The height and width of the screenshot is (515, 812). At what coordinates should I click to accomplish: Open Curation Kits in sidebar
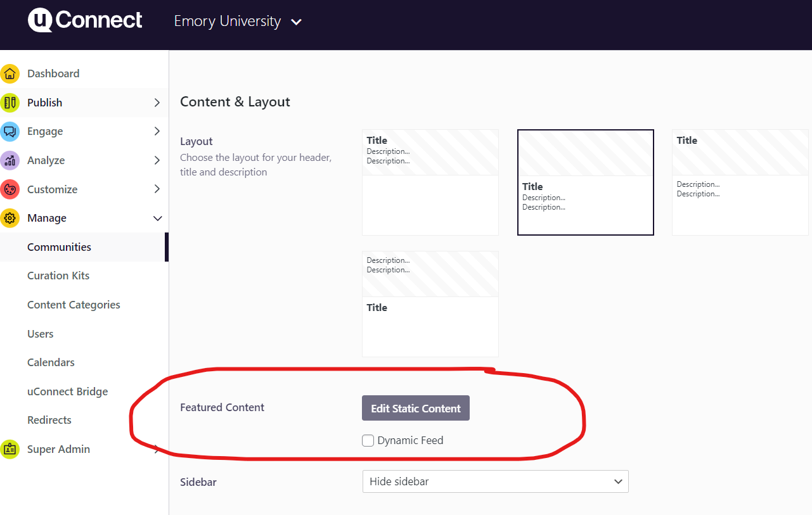[58, 276]
